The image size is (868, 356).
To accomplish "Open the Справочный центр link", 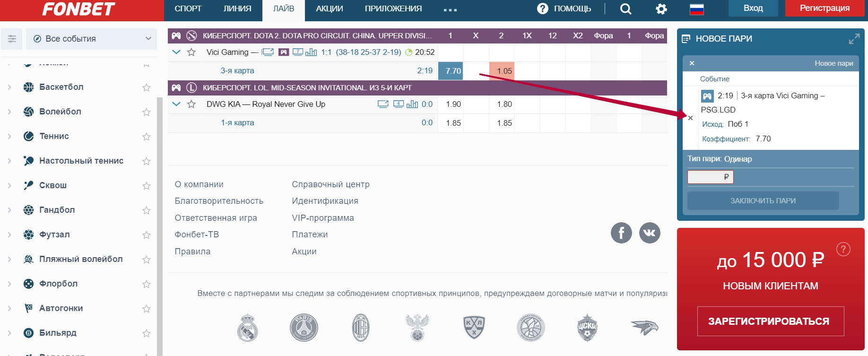I will [330, 184].
